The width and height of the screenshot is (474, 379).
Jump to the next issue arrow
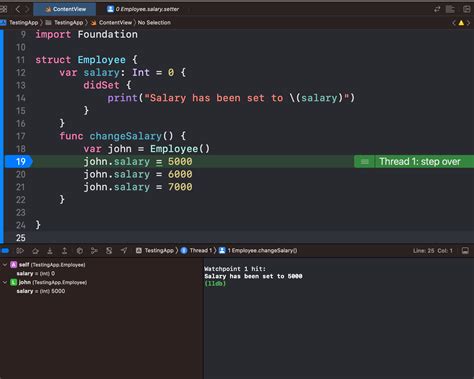(x=468, y=23)
